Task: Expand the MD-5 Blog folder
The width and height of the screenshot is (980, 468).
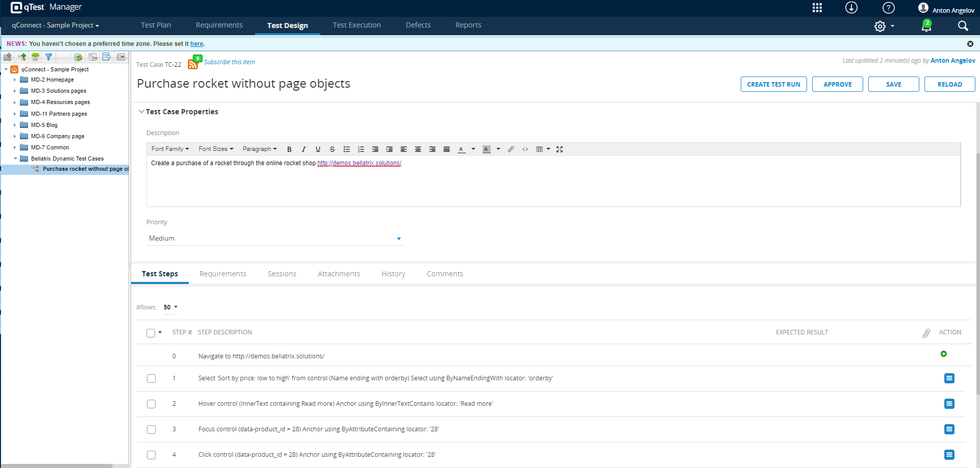Action: point(14,125)
